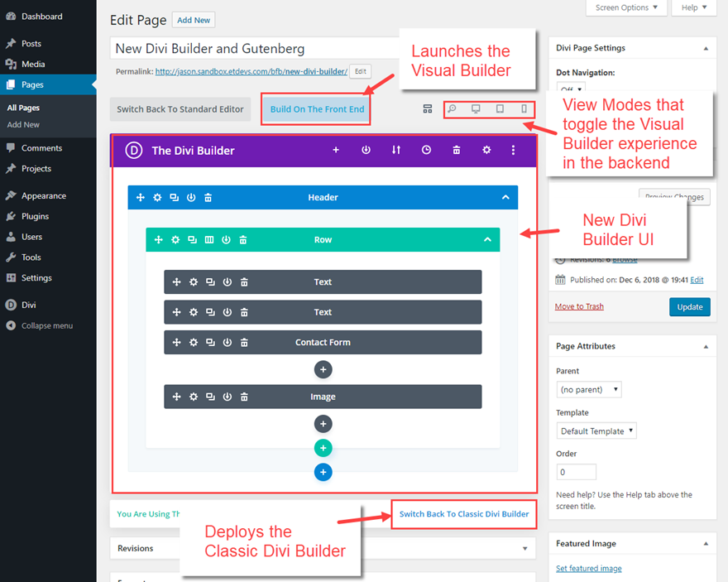Switch to tablet view mode

(500, 108)
